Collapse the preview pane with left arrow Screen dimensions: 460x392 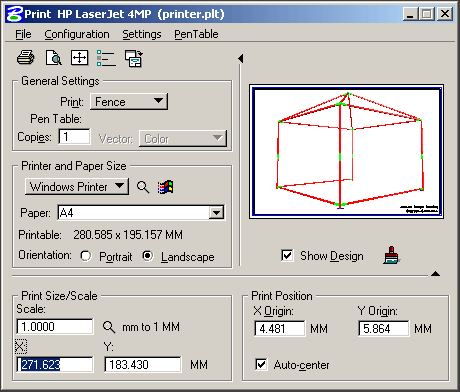click(x=241, y=58)
